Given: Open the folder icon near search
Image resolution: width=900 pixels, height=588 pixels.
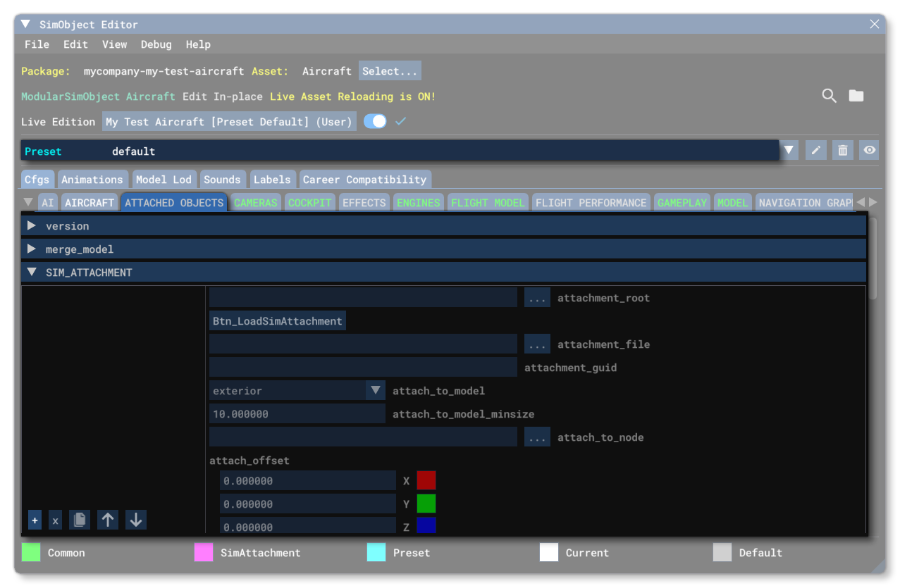Looking at the screenshot, I should pos(856,96).
